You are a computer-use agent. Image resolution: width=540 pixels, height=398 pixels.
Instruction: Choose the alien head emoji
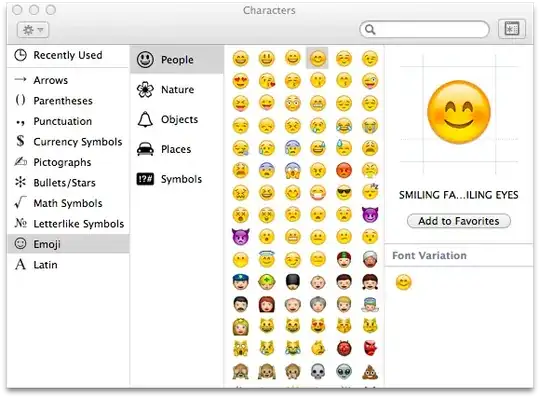(x=344, y=371)
